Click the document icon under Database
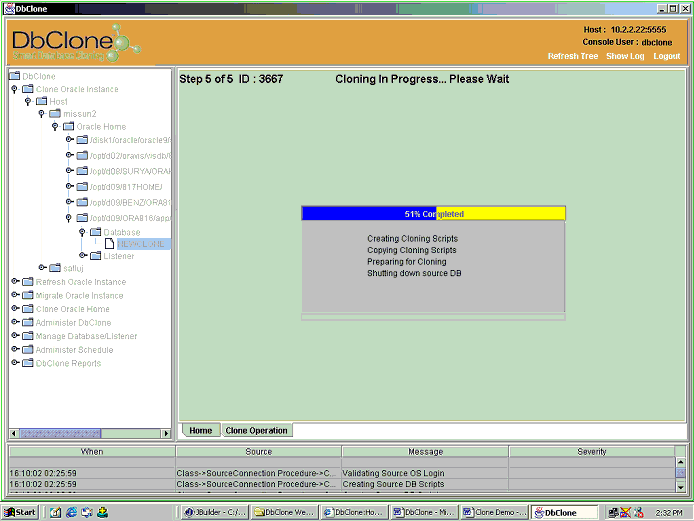 109,243
